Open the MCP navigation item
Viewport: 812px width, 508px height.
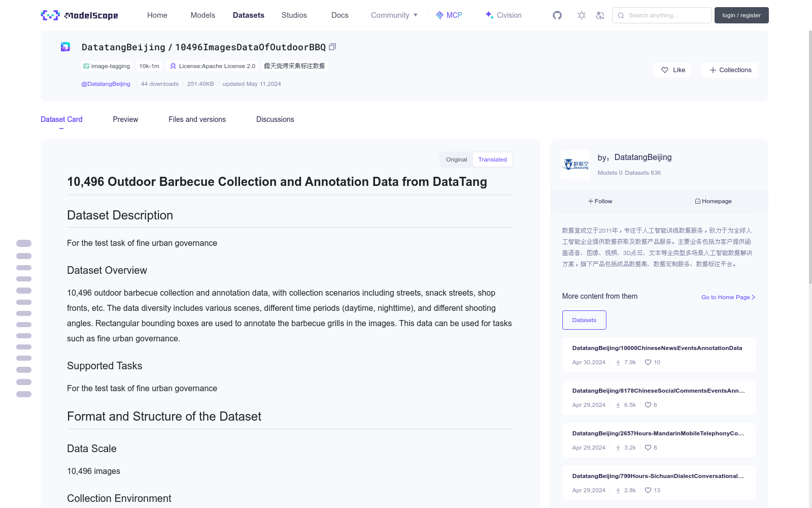(449, 15)
